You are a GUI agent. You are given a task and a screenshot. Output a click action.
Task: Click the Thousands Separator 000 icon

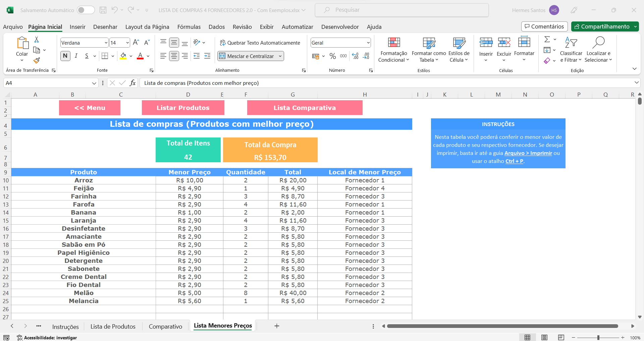click(343, 56)
